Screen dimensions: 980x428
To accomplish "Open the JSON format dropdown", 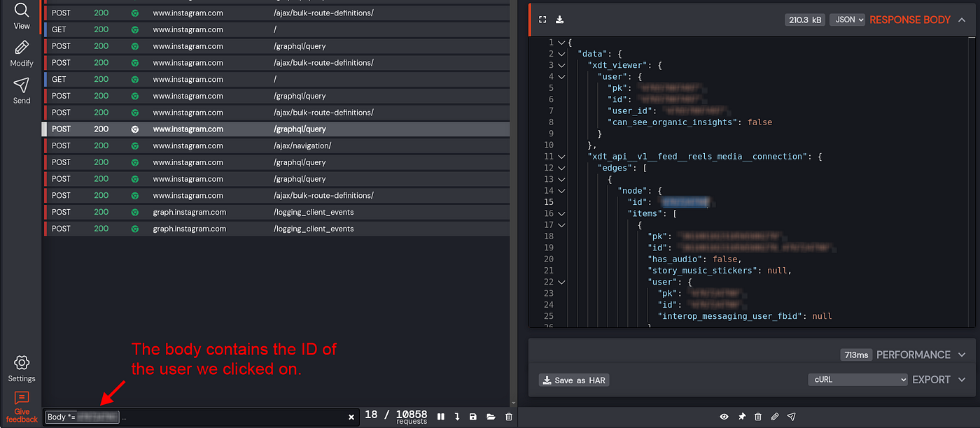I will tap(847, 20).
